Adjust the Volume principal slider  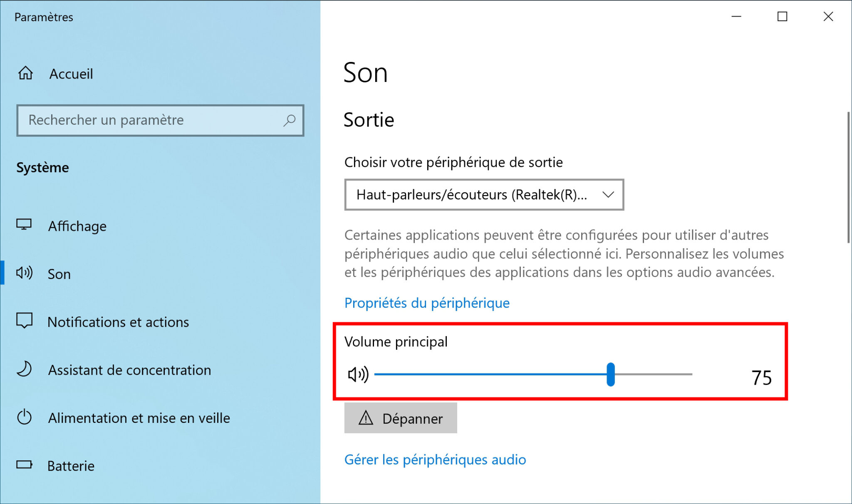click(x=611, y=375)
